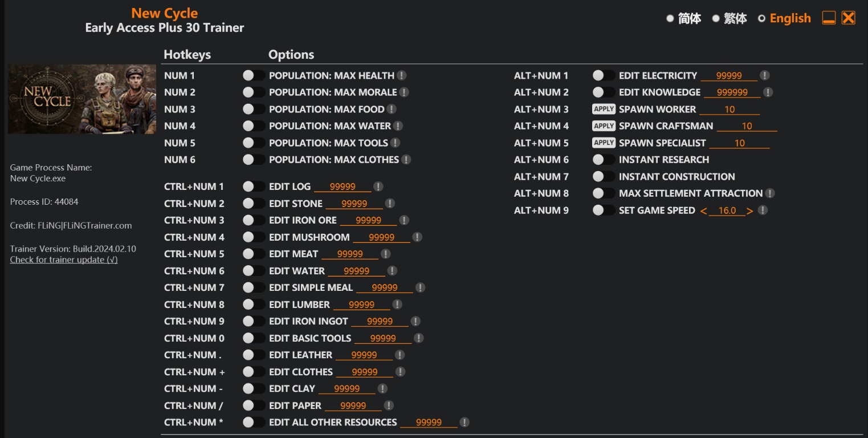Screen dimensions: 868x438
Task: Click info icon beside Edit All Other Resources
Action: click(x=464, y=422)
